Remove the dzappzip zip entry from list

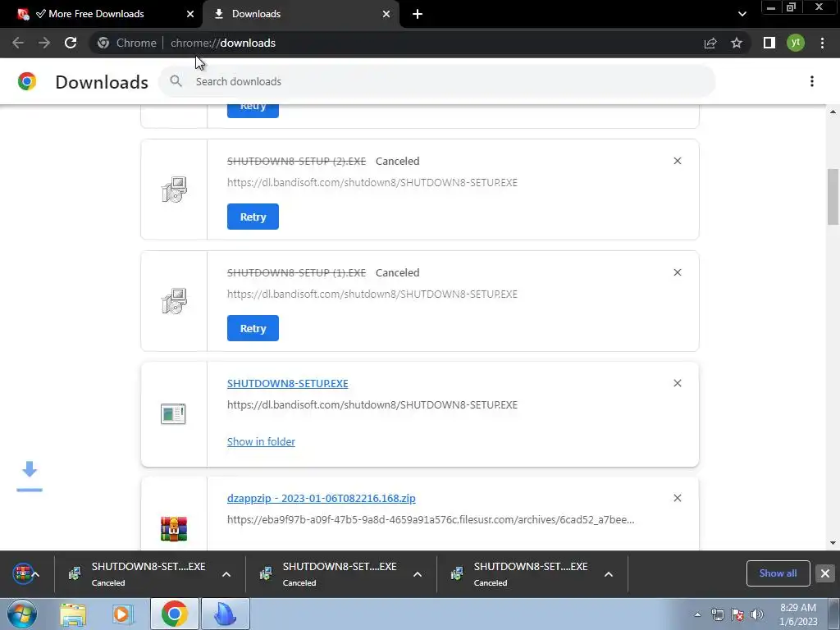677,498
